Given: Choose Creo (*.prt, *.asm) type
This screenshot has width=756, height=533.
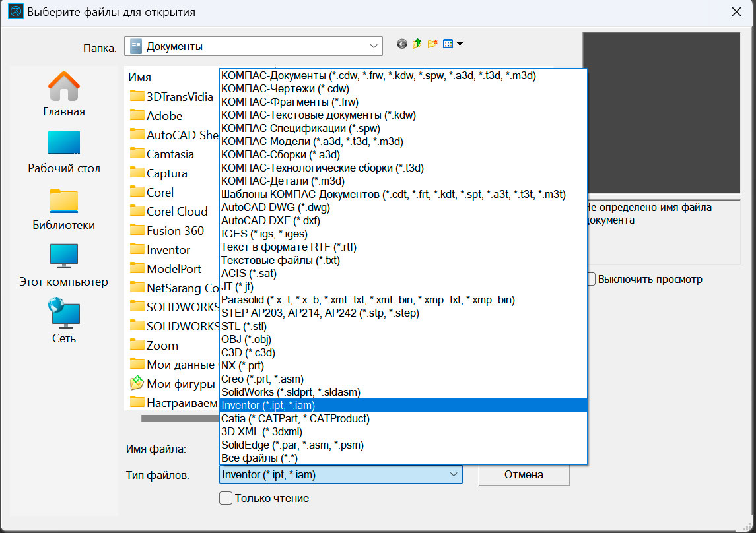Looking at the screenshot, I should 403,379.
